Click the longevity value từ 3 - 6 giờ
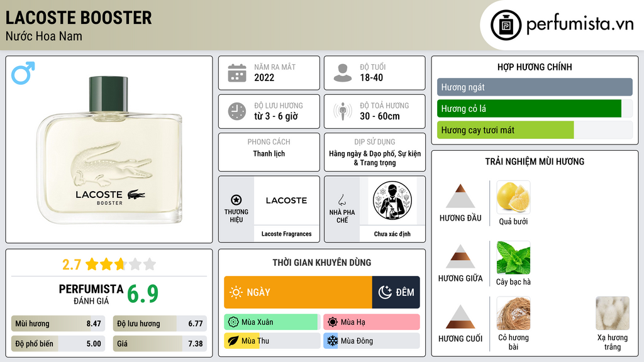 tap(275, 116)
